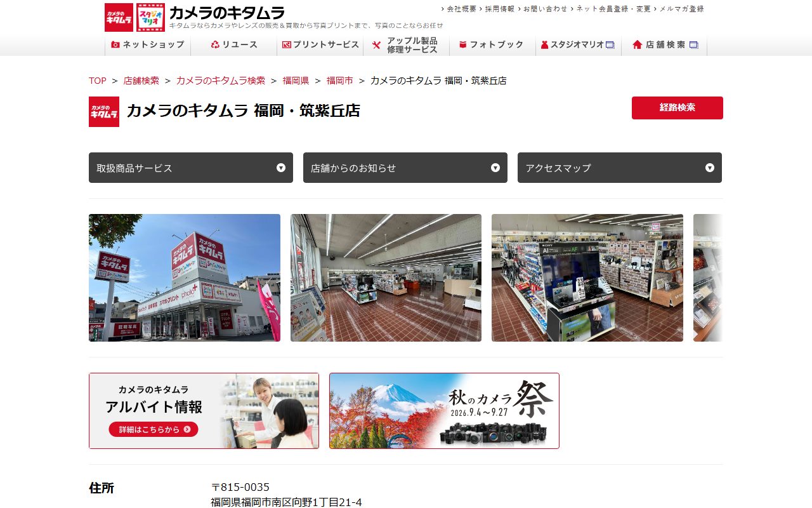Select the postal code 〒815-0035 text
The width and height of the screenshot is (812, 508).
(240, 487)
